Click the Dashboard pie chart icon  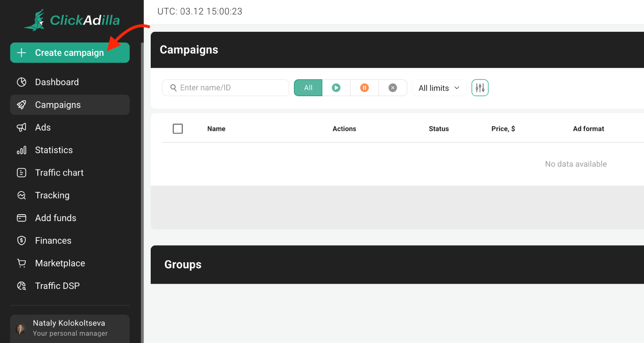(21, 82)
